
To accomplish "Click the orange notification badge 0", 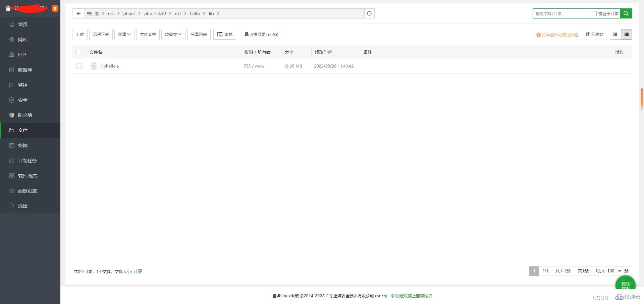I will point(55,8).
